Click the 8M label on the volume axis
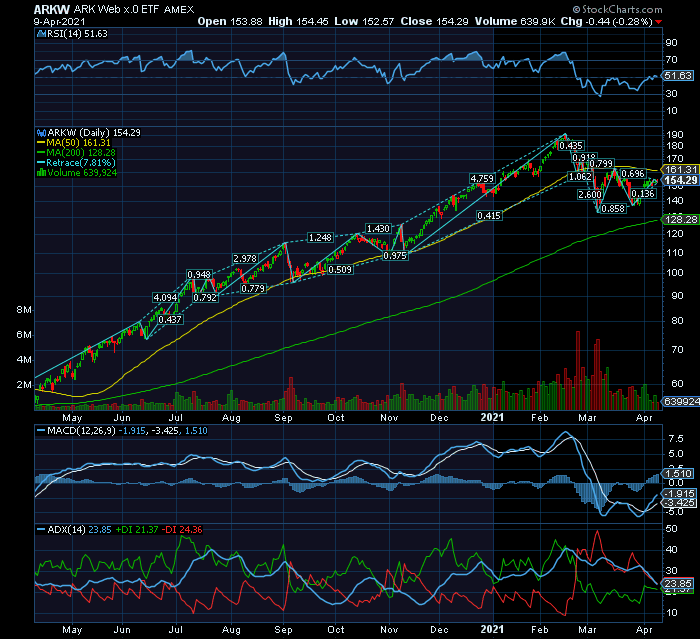Viewport: 700px width, 639px height. (x=24, y=310)
